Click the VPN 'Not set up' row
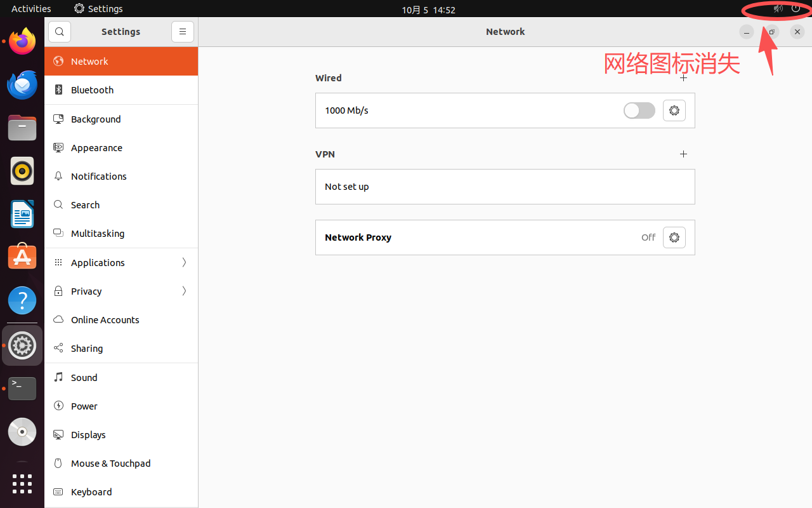This screenshot has width=812, height=508. click(505, 187)
